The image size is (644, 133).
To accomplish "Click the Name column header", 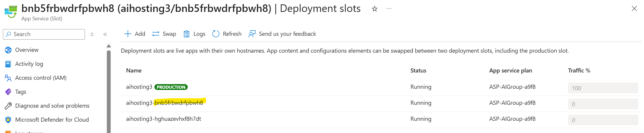I will click(x=134, y=70).
